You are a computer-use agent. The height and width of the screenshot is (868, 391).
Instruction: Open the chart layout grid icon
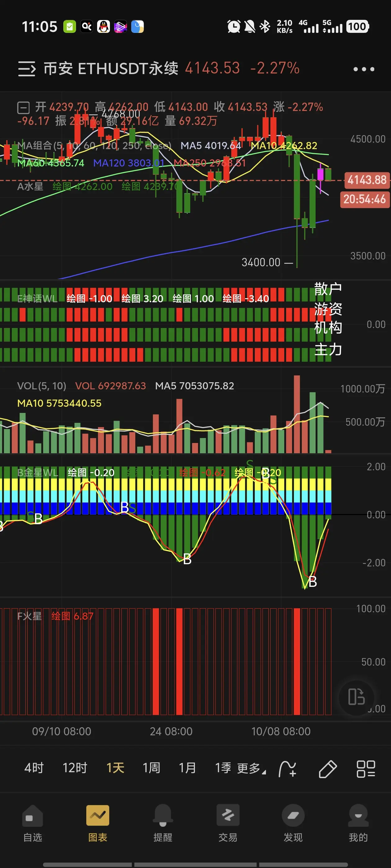(366, 768)
